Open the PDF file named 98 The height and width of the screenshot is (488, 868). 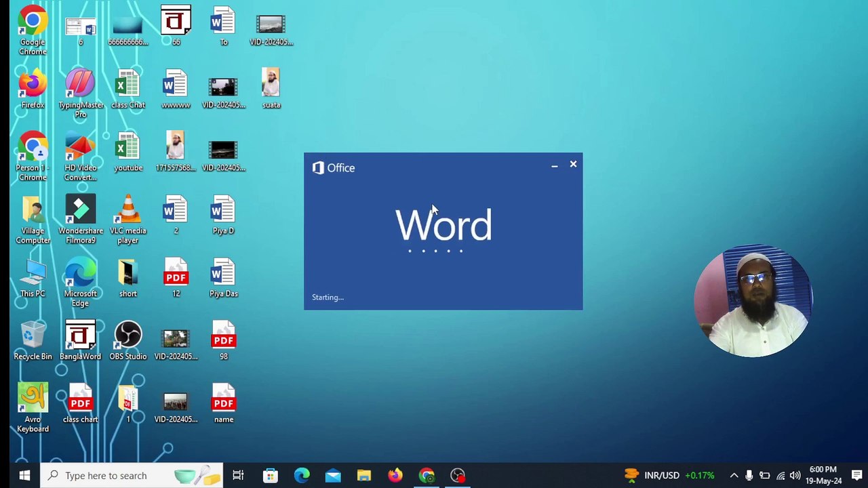tap(223, 341)
